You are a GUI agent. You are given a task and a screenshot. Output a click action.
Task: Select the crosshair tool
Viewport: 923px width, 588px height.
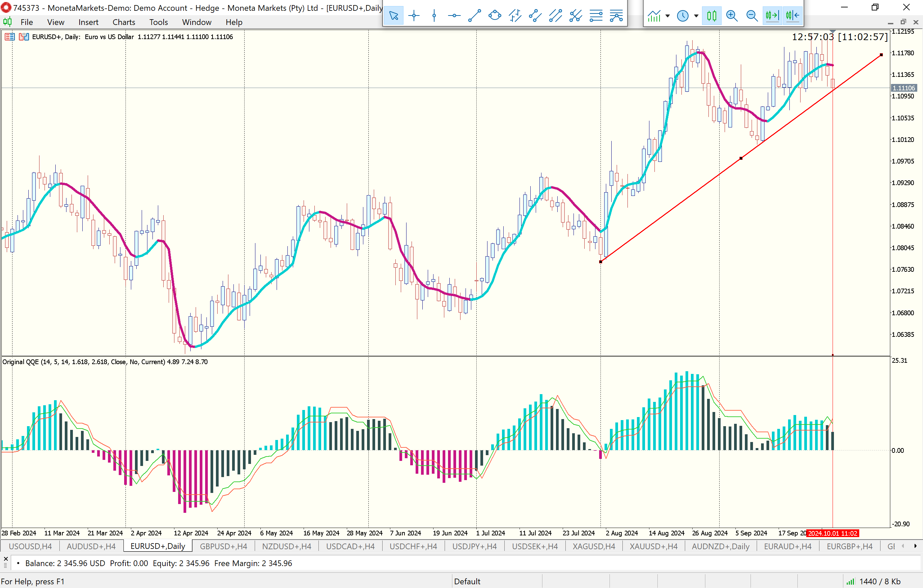click(414, 16)
